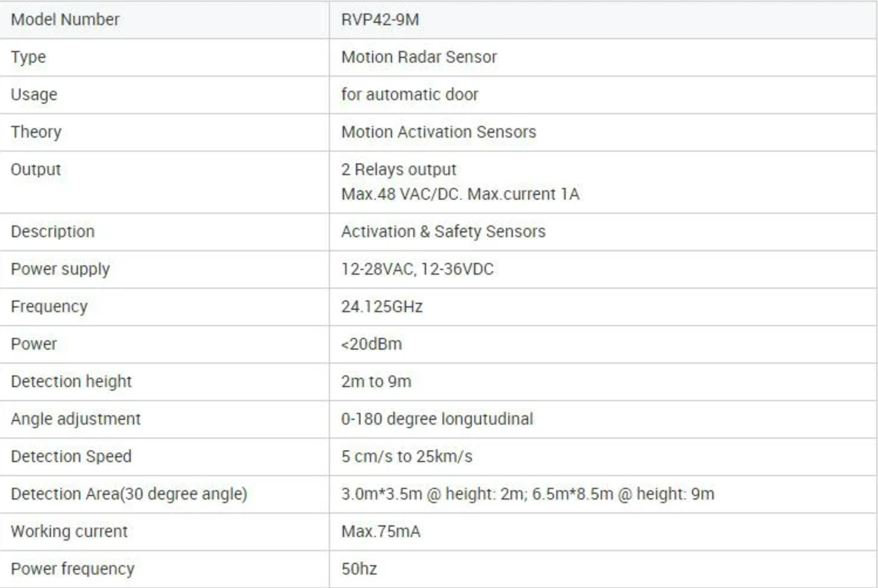This screenshot has width=878, height=588.
Task: Click the 2 Relays output line
Action: tap(399, 170)
